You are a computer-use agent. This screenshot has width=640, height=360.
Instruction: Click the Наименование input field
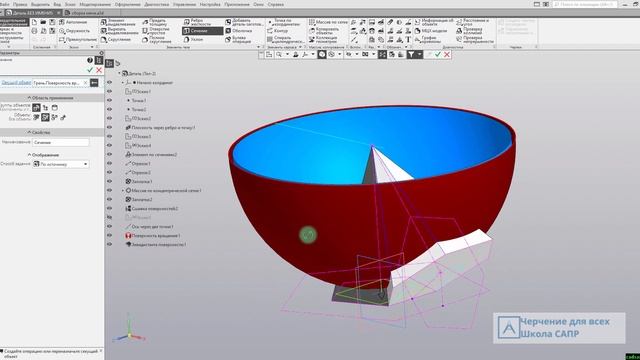coord(60,142)
